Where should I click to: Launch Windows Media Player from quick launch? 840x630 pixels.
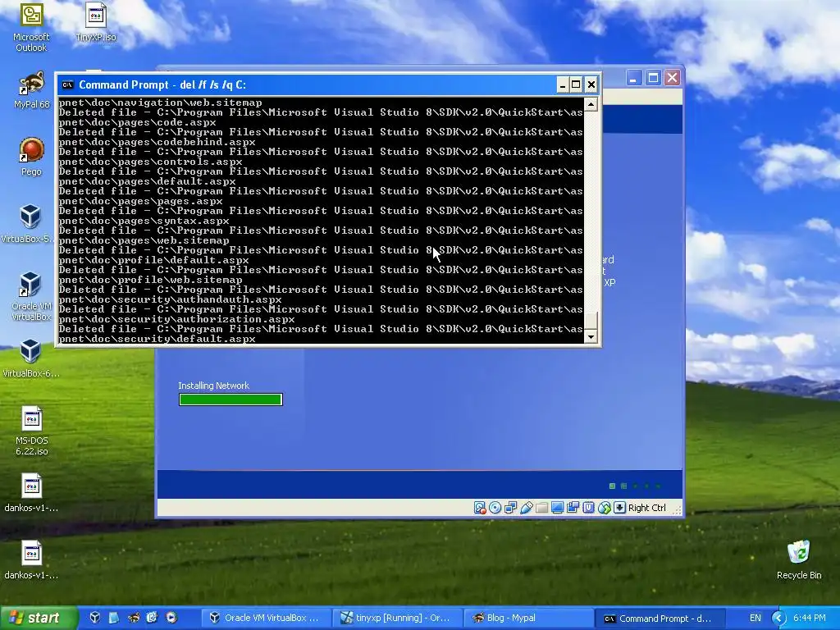[171, 618]
